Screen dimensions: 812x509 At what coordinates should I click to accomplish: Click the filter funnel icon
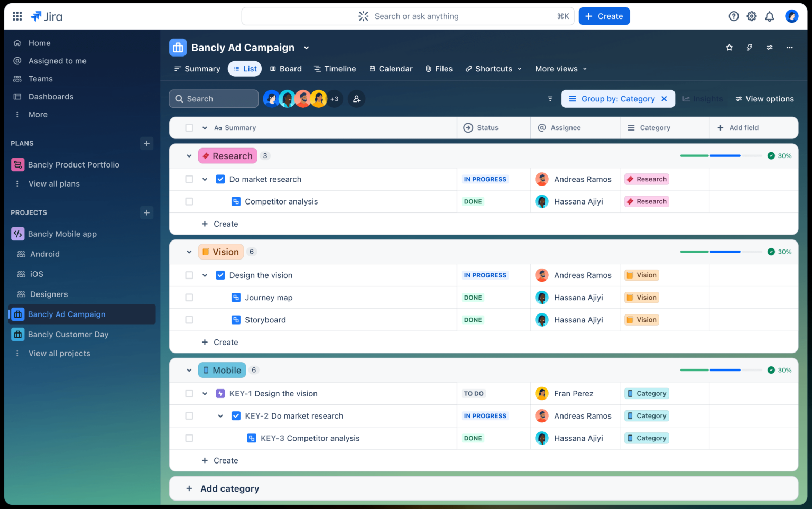tap(550, 99)
